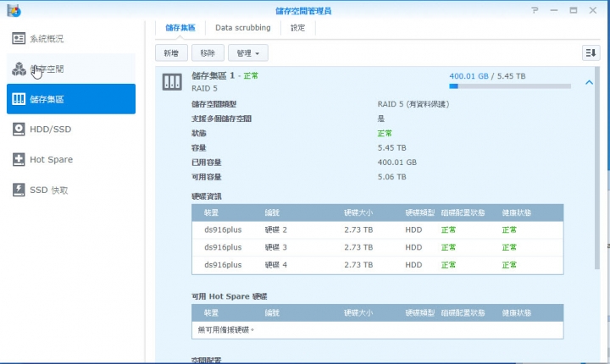Viewport: 610px width, 364px height.
Task: Open HDD/SSD drive icon in sidebar
Action: tap(19, 130)
